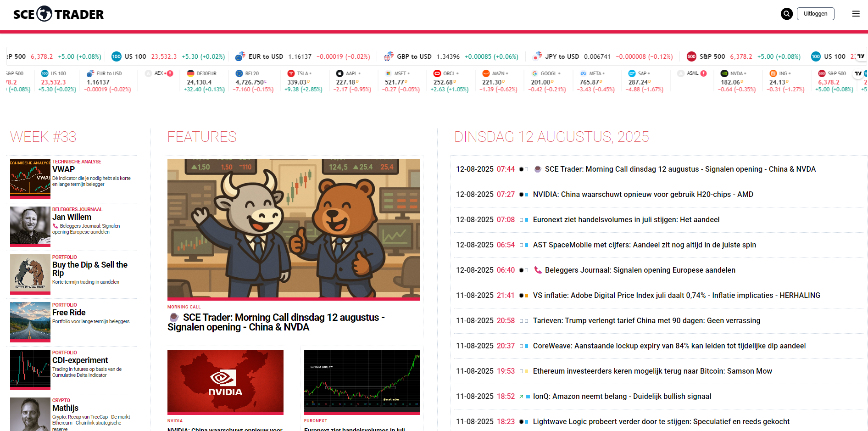The height and width of the screenshot is (431, 868).
Task: Open the 07:44 Morning Call news list headline
Action: click(680, 169)
